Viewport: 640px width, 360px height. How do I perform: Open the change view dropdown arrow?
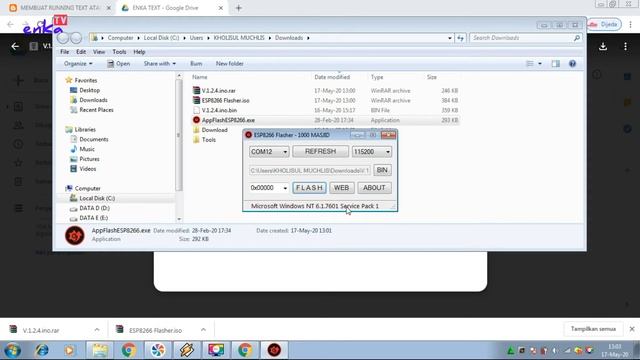pyautogui.click(x=540, y=64)
